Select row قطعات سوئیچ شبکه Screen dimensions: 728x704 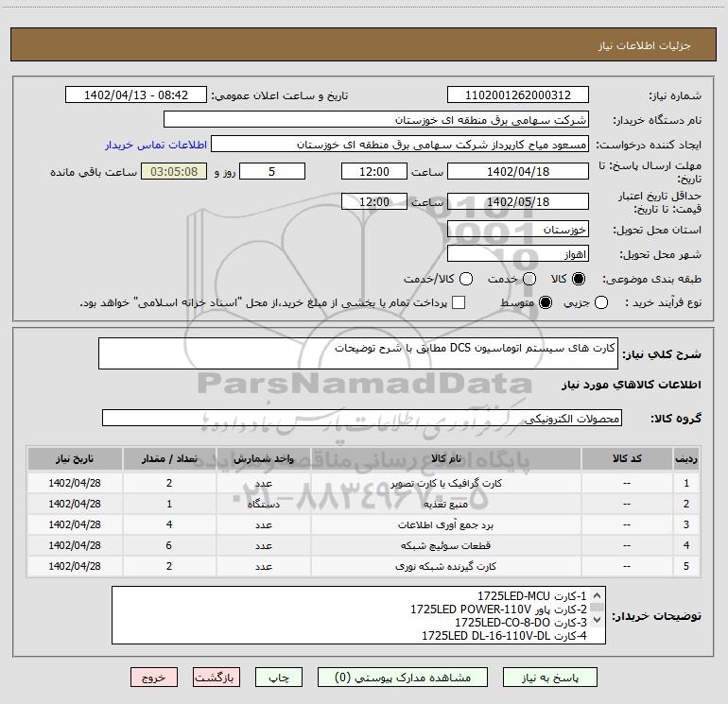pyautogui.click(x=364, y=546)
